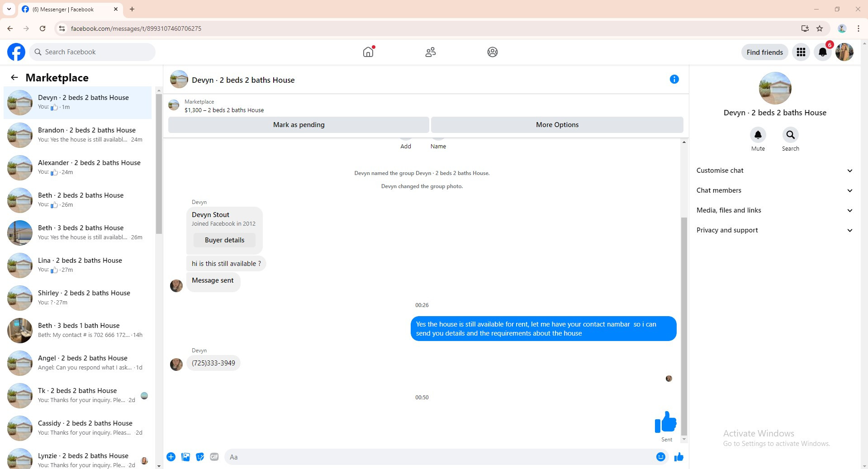
Task: Click the large thumbs-up sent message
Action: pos(665,422)
